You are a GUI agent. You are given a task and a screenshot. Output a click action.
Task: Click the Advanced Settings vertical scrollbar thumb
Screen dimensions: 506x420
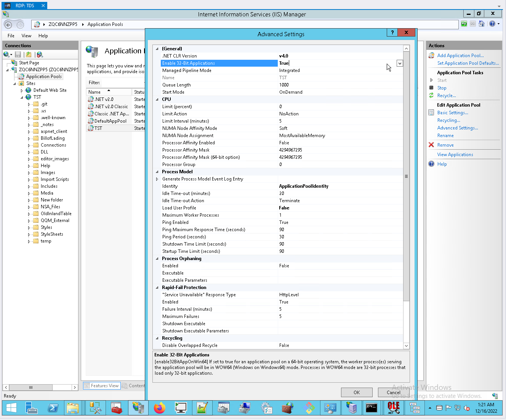(x=406, y=176)
